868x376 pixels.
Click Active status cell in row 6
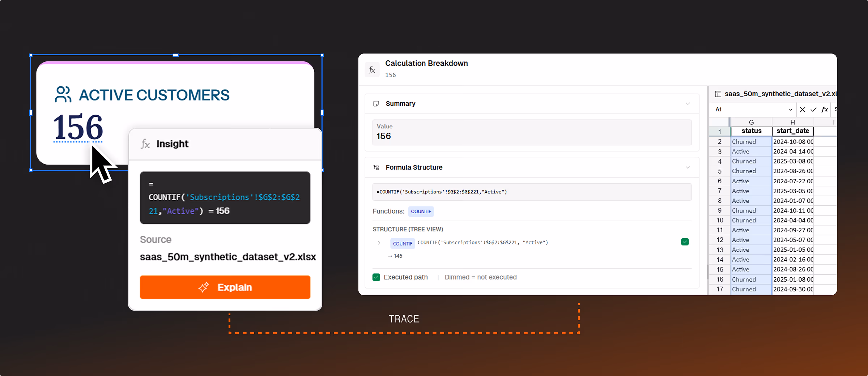pyautogui.click(x=751, y=181)
